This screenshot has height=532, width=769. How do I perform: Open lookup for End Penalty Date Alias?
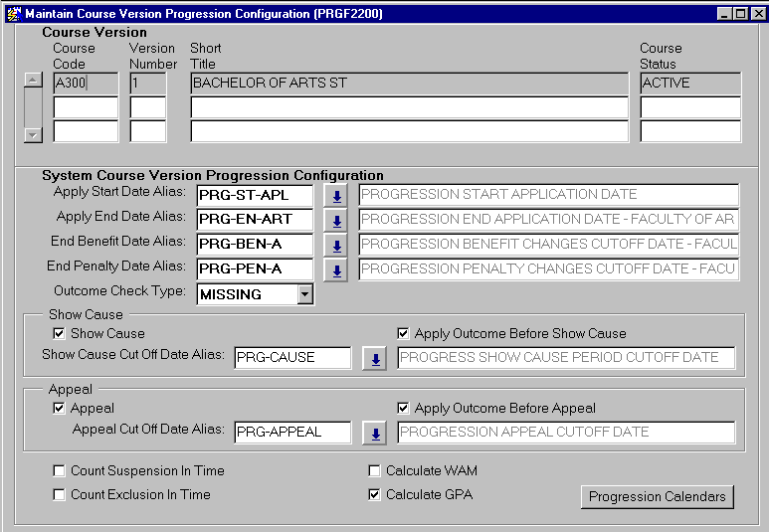pyautogui.click(x=336, y=270)
